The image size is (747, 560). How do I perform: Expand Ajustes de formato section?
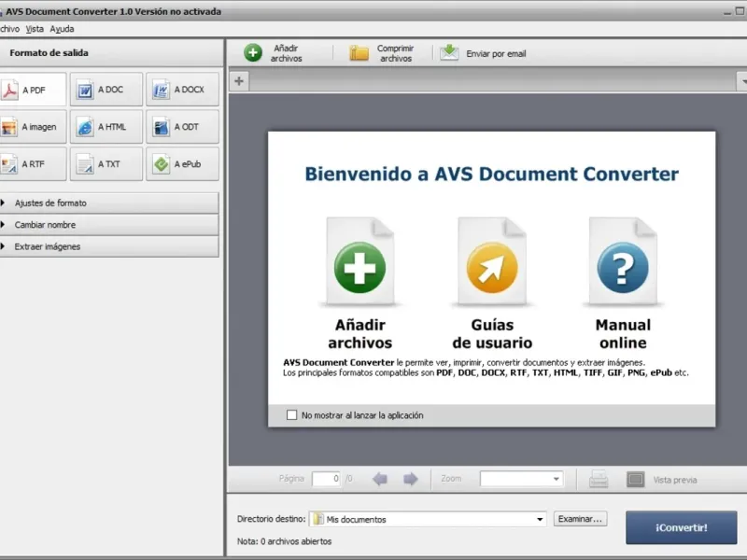click(109, 203)
